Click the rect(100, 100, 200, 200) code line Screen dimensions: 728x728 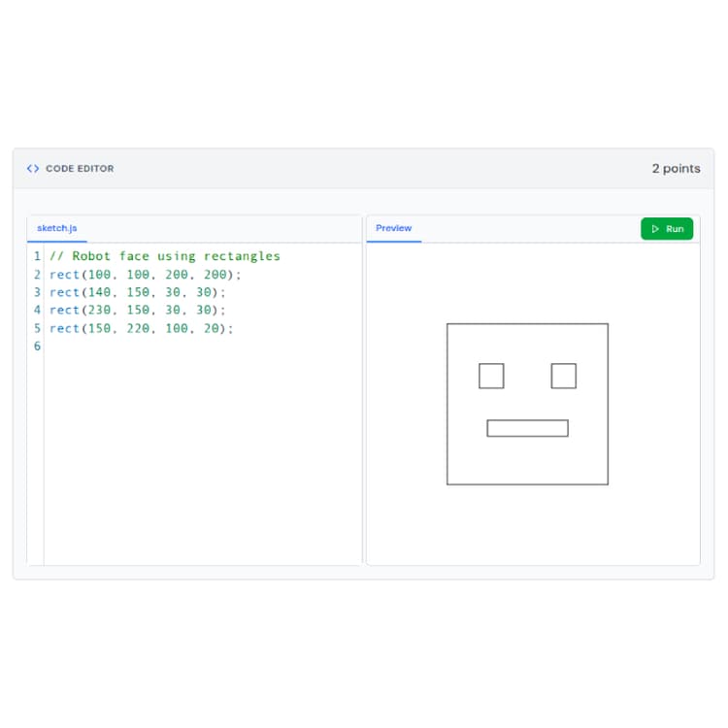point(145,275)
